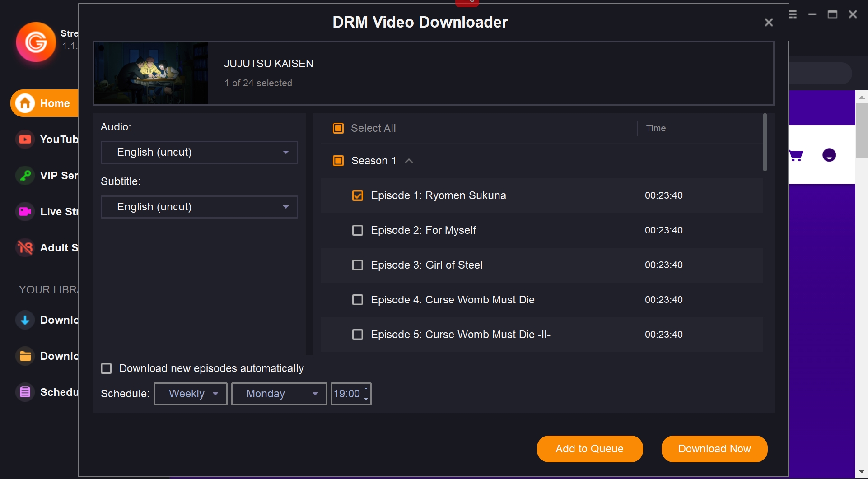The width and height of the screenshot is (868, 479).
Task: Enable Download new episodes automatically
Action: (x=106, y=368)
